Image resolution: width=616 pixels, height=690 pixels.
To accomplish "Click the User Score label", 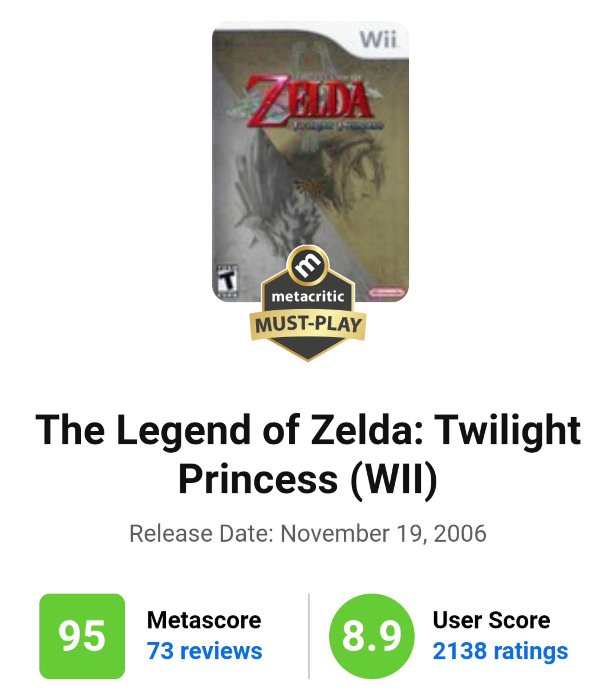I will coord(491,620).
